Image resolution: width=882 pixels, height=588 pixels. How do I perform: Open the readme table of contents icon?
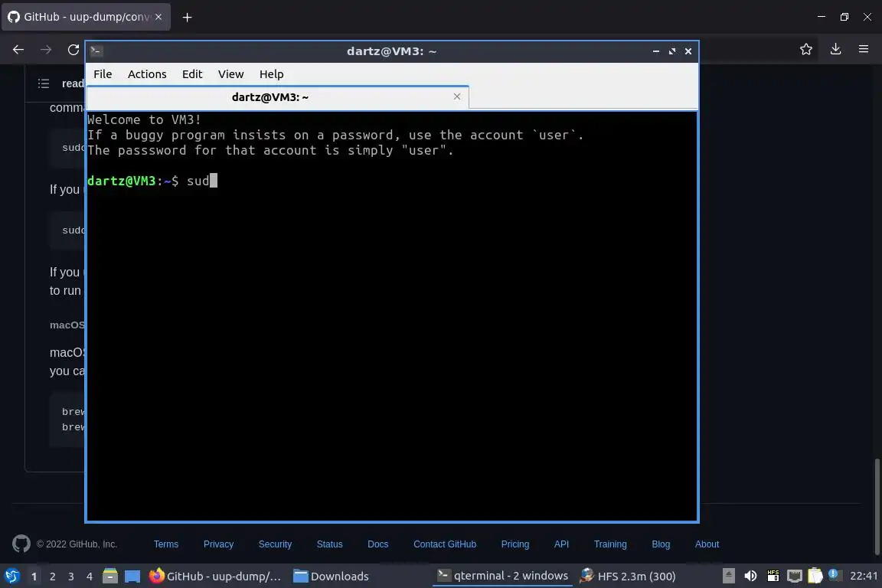(x=44, y=84)
